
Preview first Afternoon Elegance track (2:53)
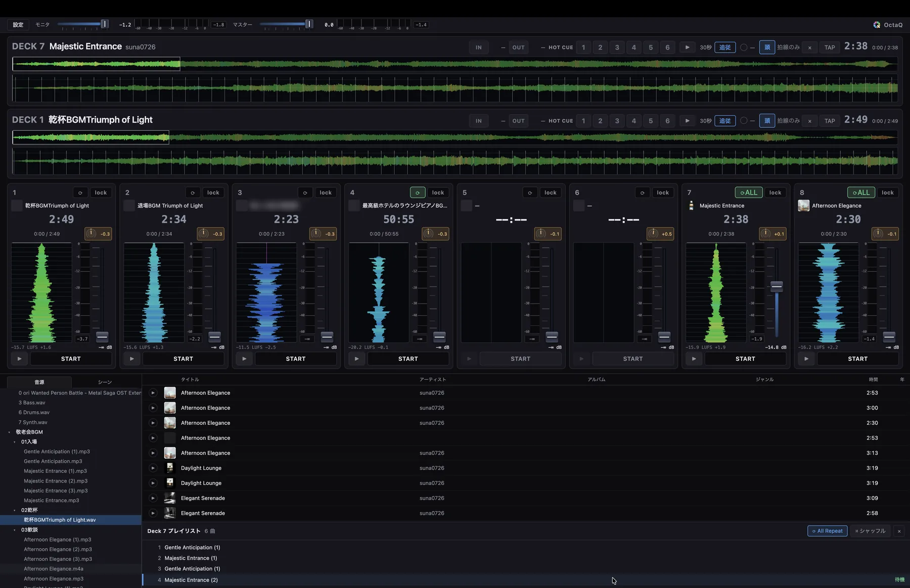tap(153, 393)
